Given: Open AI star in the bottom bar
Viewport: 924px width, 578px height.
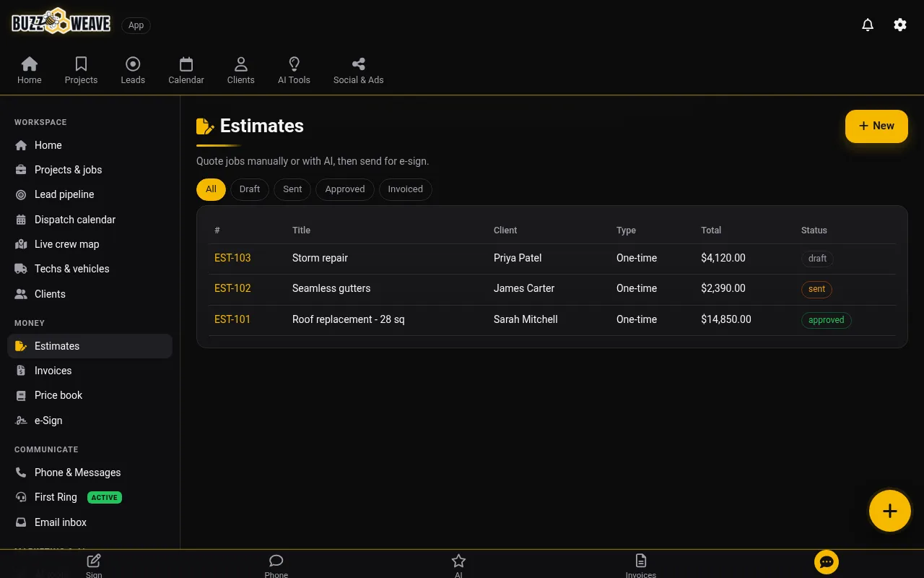Looking at the screenshot, I should (x=458, y=566).
